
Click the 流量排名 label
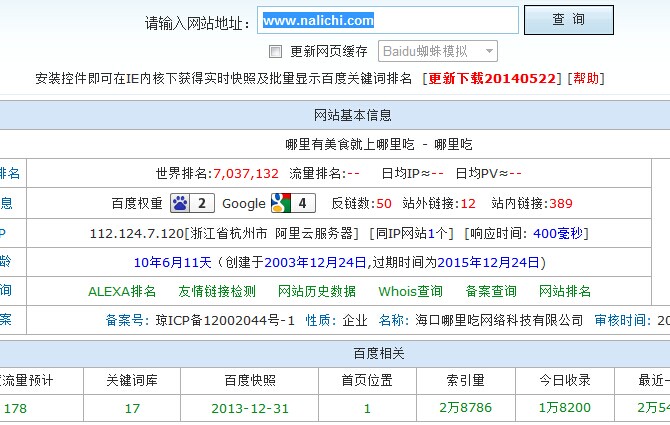[318, 174]
